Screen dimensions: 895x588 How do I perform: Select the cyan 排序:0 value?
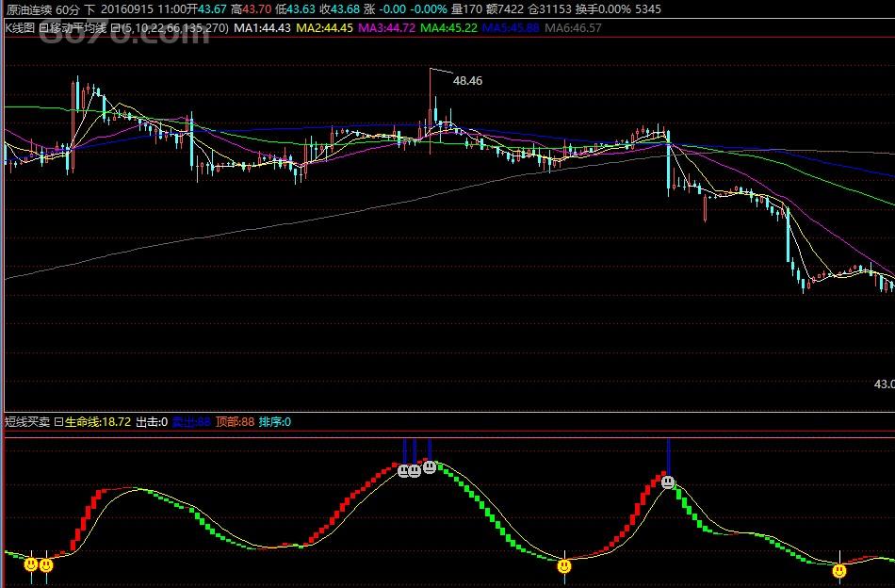274,422
